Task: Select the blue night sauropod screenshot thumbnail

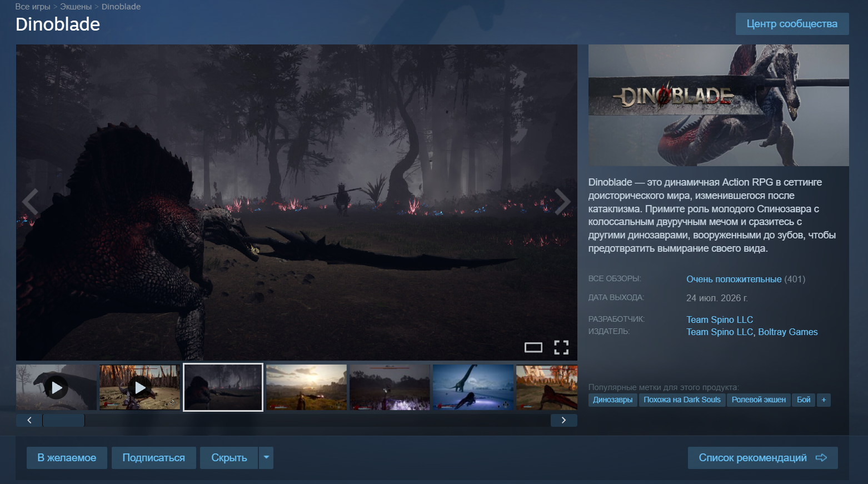Action: point(473,387)
